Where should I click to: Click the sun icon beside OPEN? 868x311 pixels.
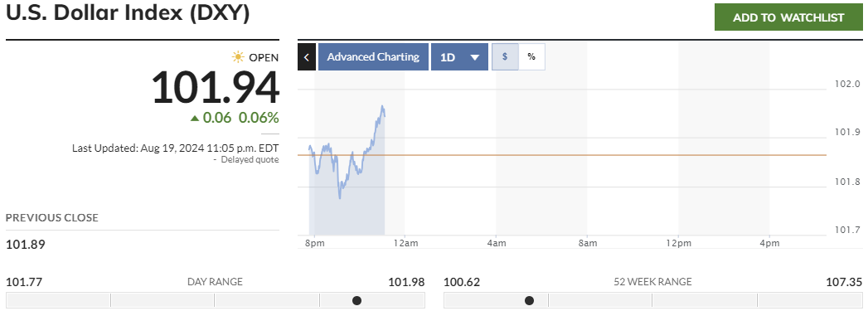[238, 57]
